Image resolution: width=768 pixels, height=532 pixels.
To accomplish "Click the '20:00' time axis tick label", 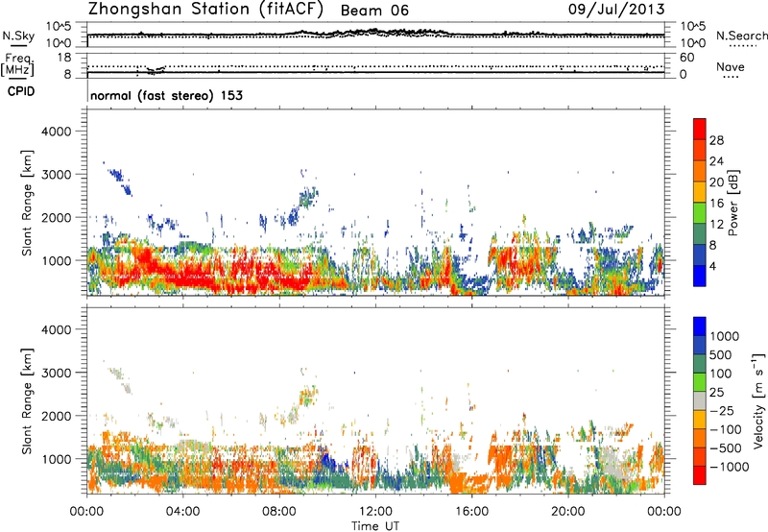I will [x=568, y=512].
